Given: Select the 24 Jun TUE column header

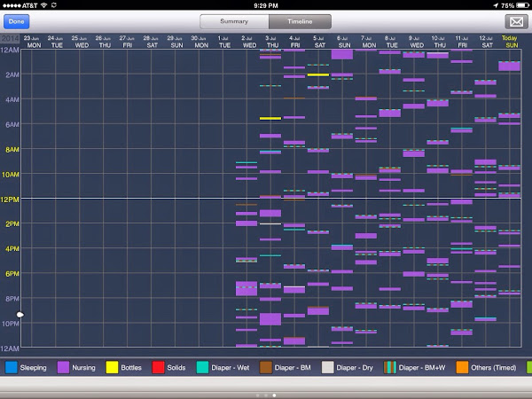Looking at the screenshot, I should click(56, 42).
